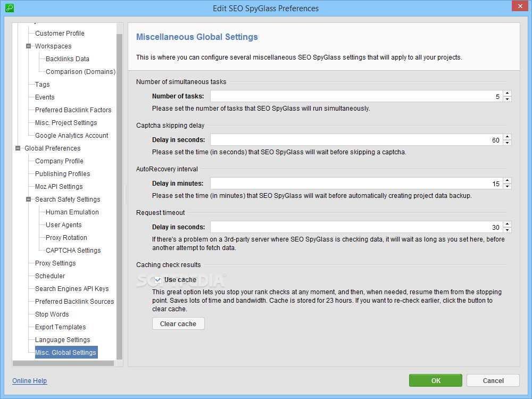Screen dimensions: 532x399
Task: Open the Scheduler settings
Action: coord(50,276)
